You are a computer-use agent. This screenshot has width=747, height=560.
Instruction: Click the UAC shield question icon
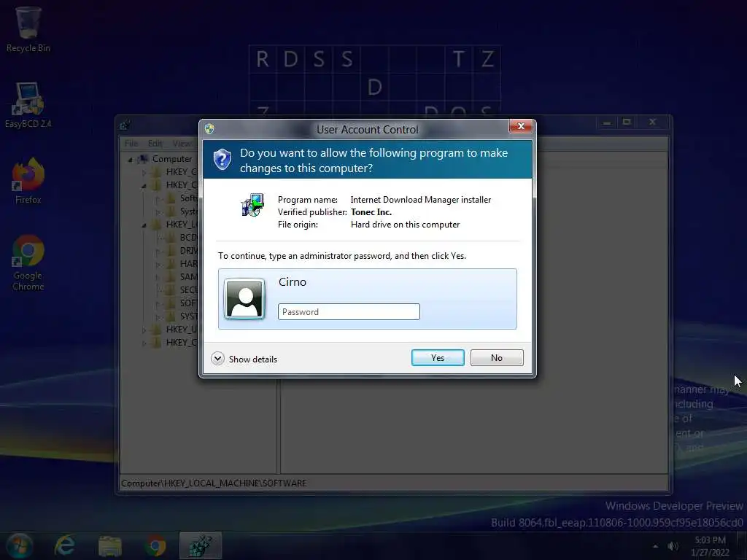[222, 160]
